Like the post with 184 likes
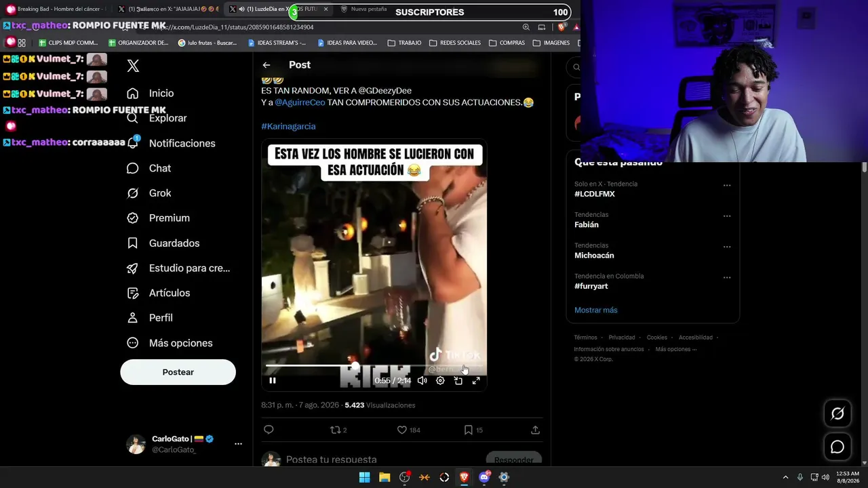 (408, 430)
